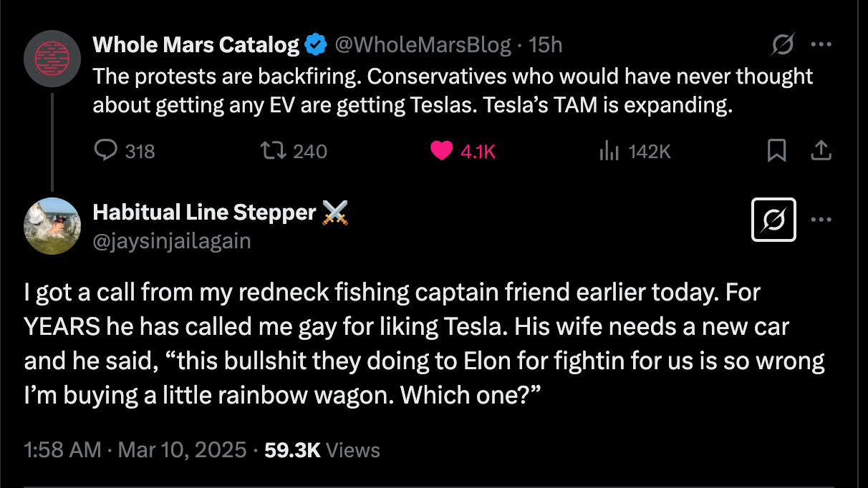This screenshot has height=488, width=868.
Task: View analytics showing 142K views
Action: (x=609, y=151)
